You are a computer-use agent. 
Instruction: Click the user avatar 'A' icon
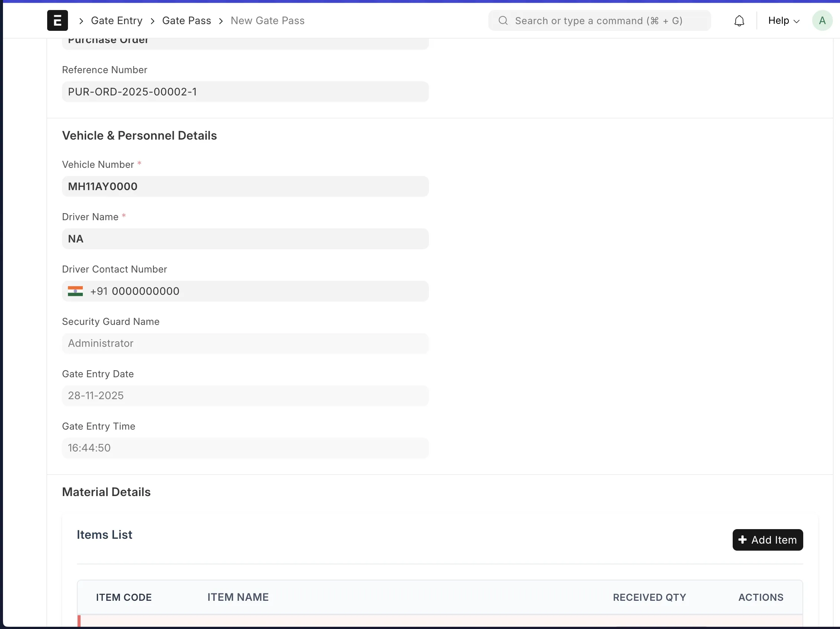point(822,20)
